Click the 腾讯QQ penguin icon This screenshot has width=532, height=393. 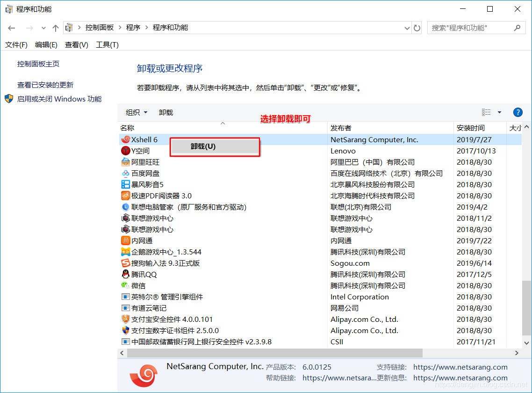pos(124,274)
